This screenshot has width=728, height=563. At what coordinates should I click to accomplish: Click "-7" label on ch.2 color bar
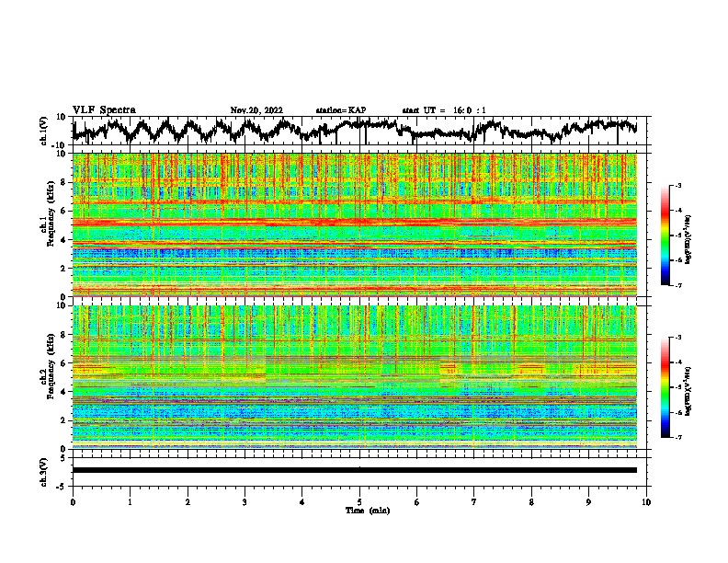coord(678,437)
